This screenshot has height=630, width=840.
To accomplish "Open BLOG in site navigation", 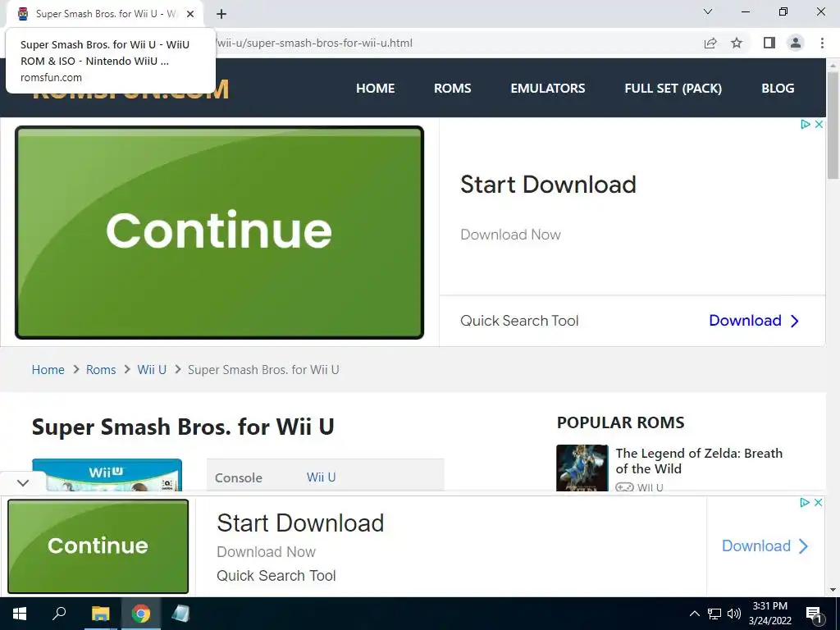I will (x=778, y=89).
